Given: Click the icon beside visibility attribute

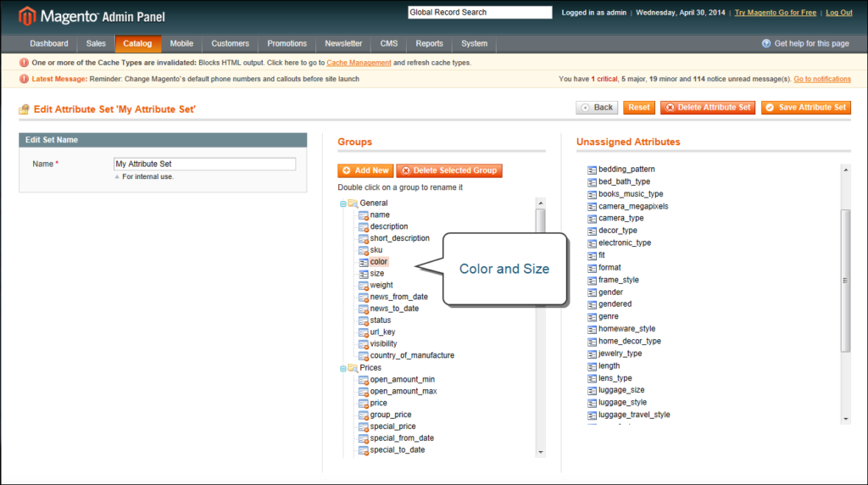Looking at the screenshot, I should tap(363, 343).
